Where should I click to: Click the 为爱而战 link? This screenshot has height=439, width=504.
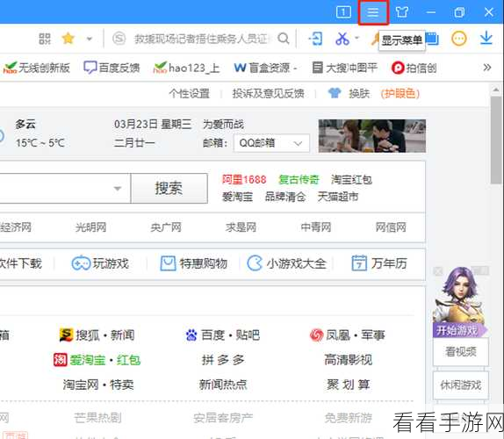(223, 125)
